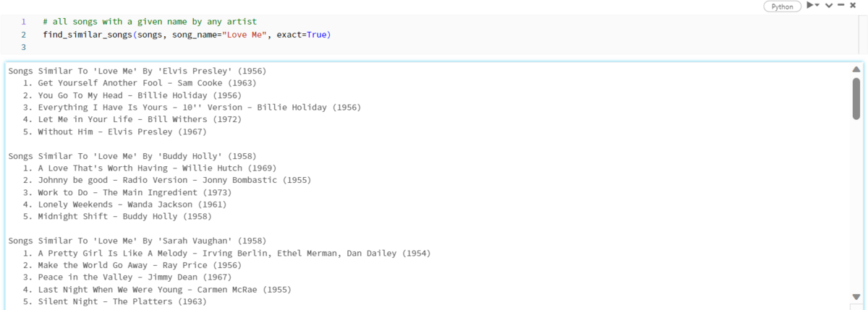Place cursor in comment 'all songs with a given name'
The width and height of the screenshot is (868, 310).
pyautogui.click(x=150, y=22)
